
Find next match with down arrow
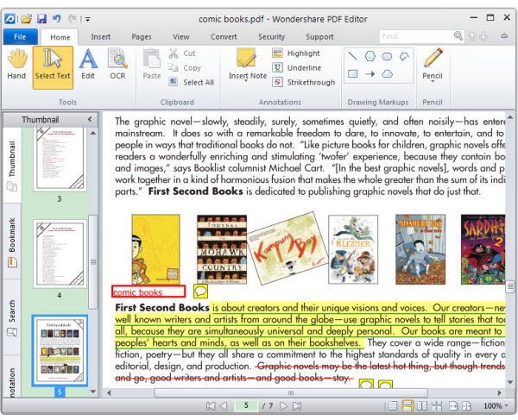pos(483,36)
